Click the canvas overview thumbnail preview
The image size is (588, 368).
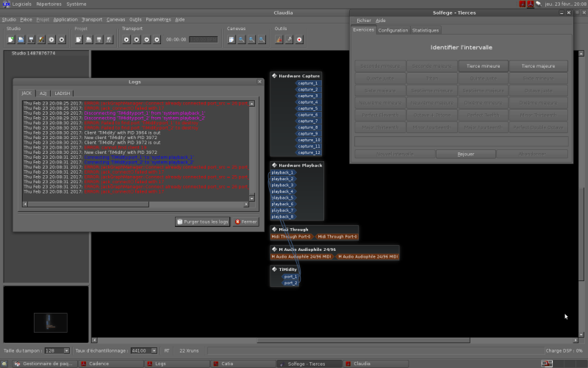pyautogui.click(x=50, y=322)
